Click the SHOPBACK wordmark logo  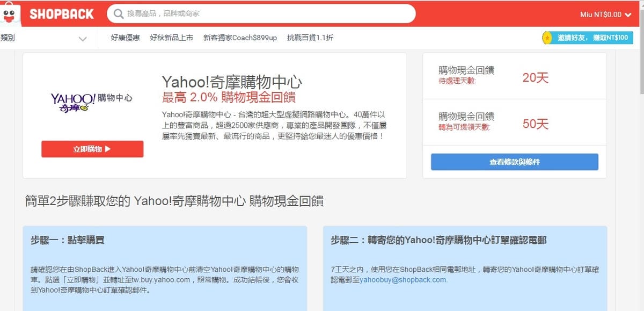click(x=61, y=15)
